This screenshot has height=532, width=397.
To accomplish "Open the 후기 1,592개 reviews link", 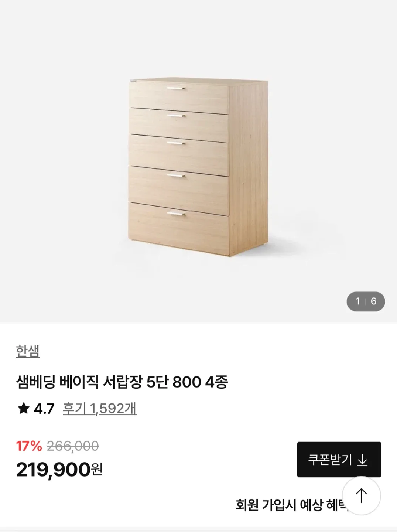I will [x=99, y=409].
